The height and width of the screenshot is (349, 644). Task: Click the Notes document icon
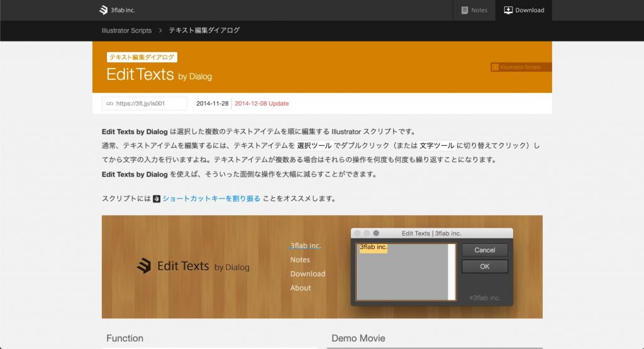tap(465, 10)
